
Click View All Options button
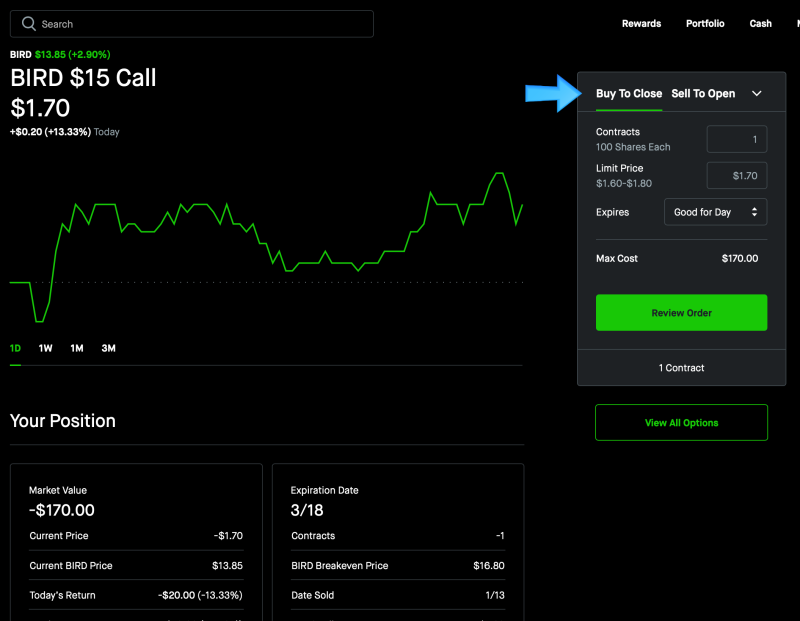(681, 423)
